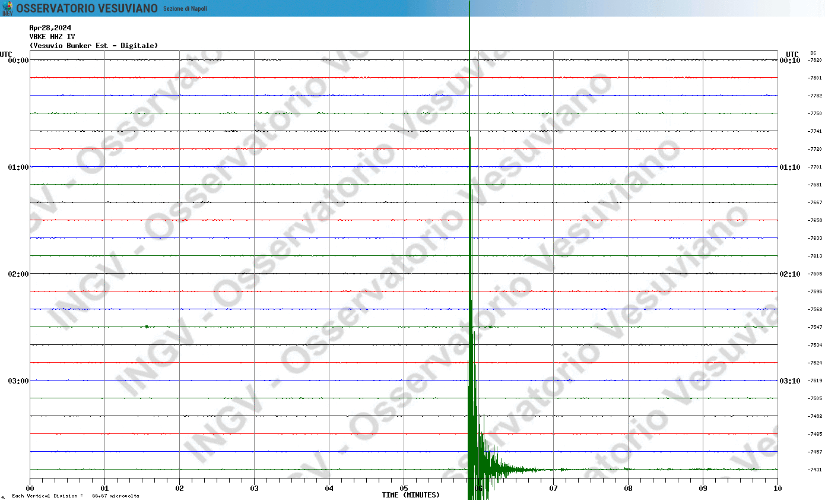Click the DC value -7534

(x=815, y=345)
